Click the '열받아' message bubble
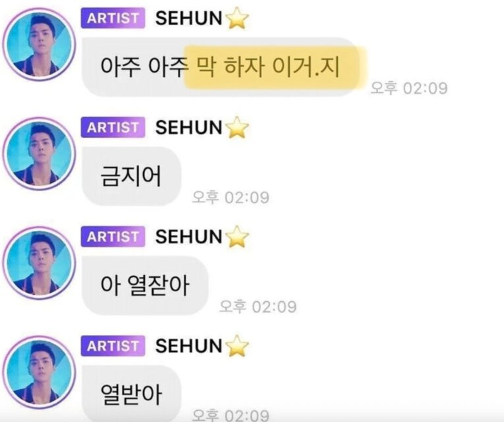The height and width of the screenshot is (422, 504). 132,393
